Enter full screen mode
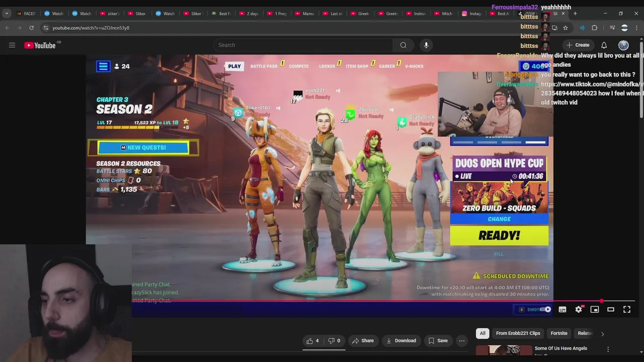This screenshot has height=362, width=644. coord(627,310)
